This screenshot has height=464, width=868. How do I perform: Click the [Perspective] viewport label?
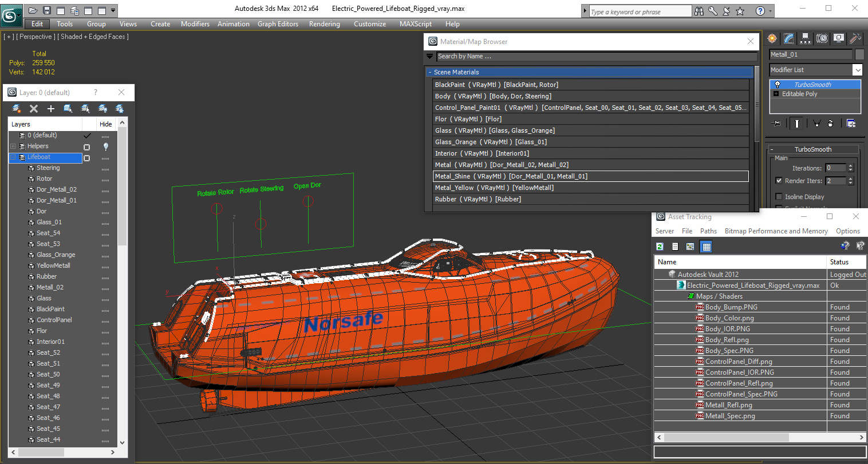coord(35,37)
